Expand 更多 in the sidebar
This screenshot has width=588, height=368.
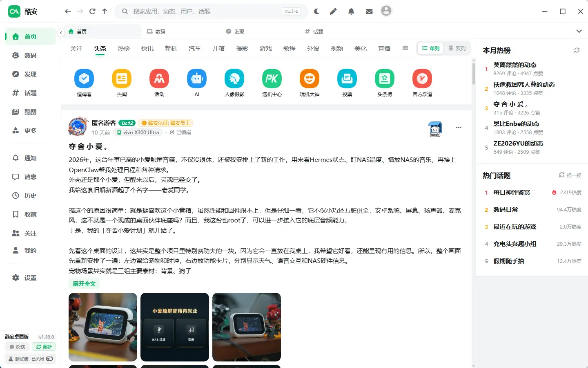pos(30,130)
